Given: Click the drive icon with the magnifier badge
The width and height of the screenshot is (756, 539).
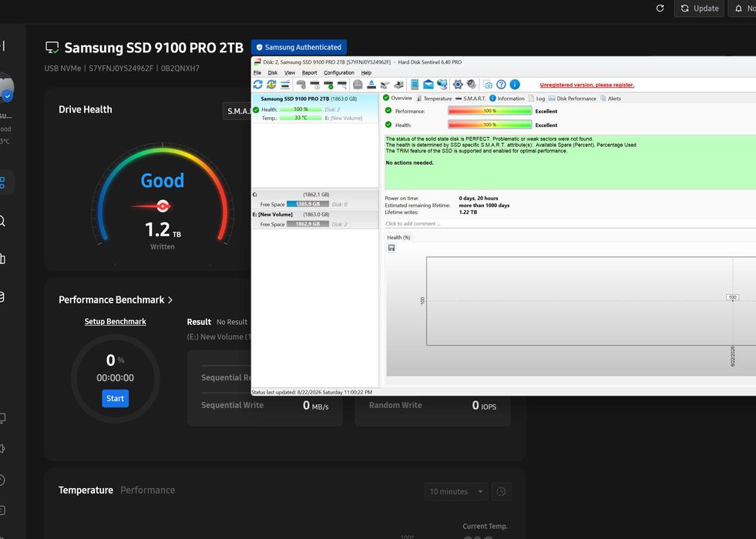Looking at the screenshot, I should (342, 84).
